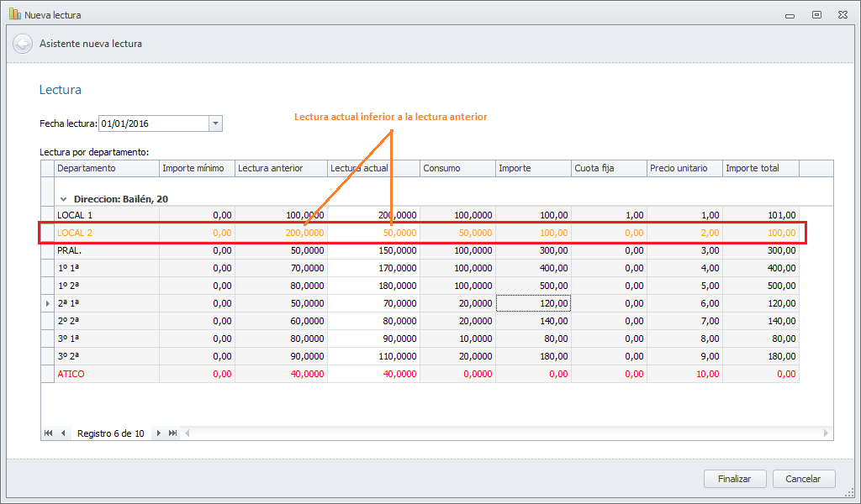Click the Importe total column header
861x504 pixels.
click(760, 168)
